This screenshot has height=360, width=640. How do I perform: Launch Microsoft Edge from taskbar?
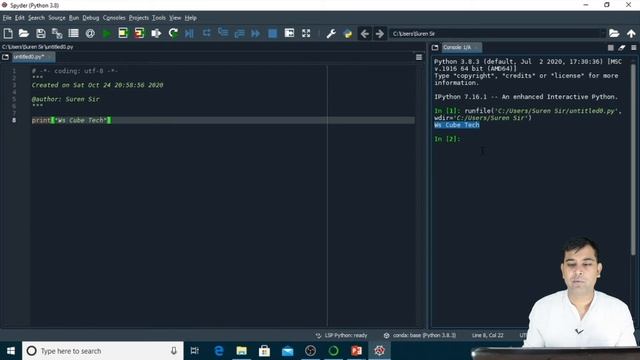(x=219, y=351)
